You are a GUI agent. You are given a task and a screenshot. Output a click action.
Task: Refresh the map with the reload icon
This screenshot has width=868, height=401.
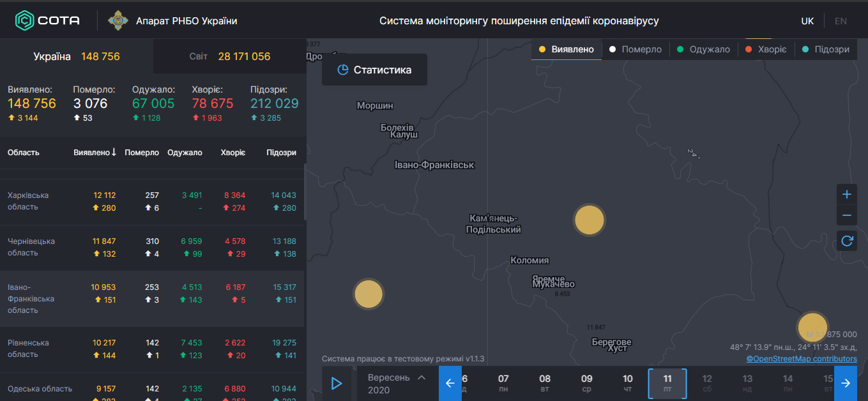point(847,241)
